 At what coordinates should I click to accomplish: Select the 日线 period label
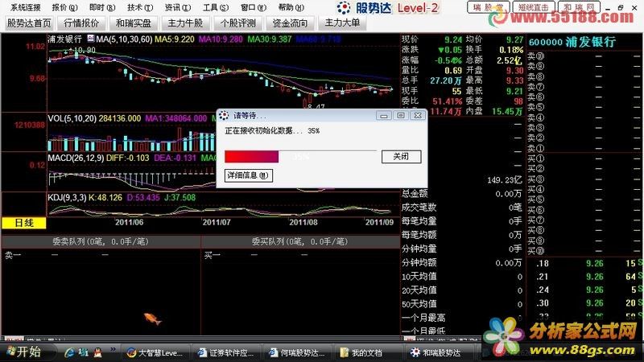point(24,223)
